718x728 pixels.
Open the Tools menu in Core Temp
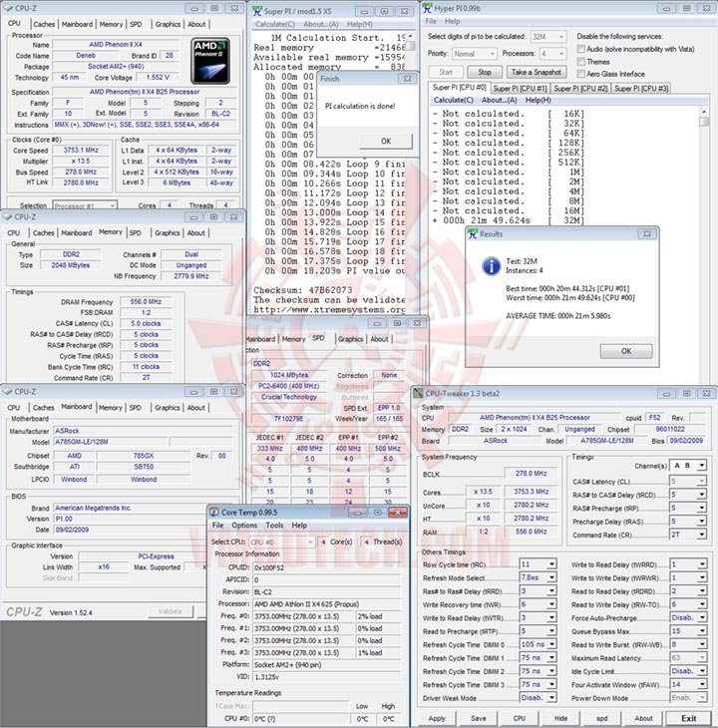(x=274, y=526)
